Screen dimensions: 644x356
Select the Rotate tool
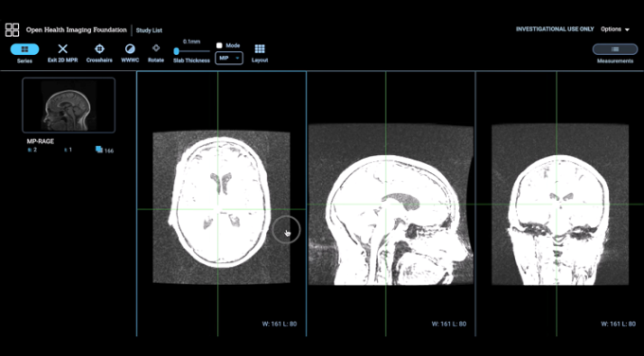pyautogui.click(x=155, y=53)
